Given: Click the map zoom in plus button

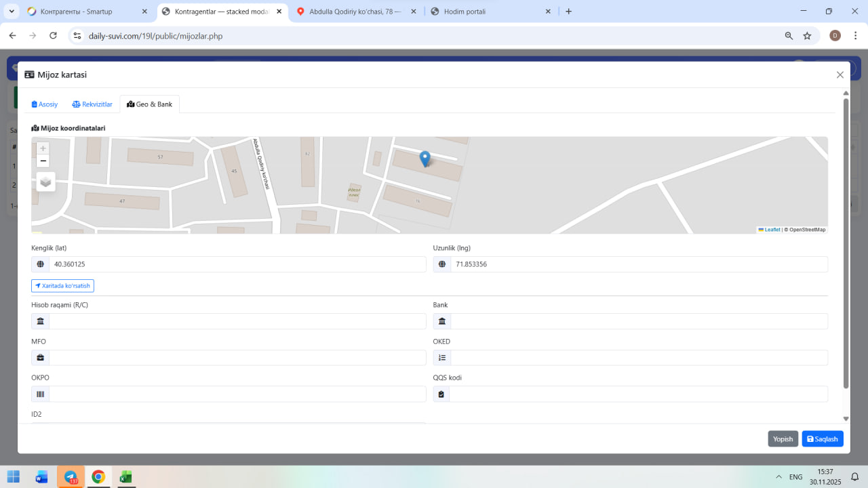Looking at the screenshot, I should [x=43, y=148].
